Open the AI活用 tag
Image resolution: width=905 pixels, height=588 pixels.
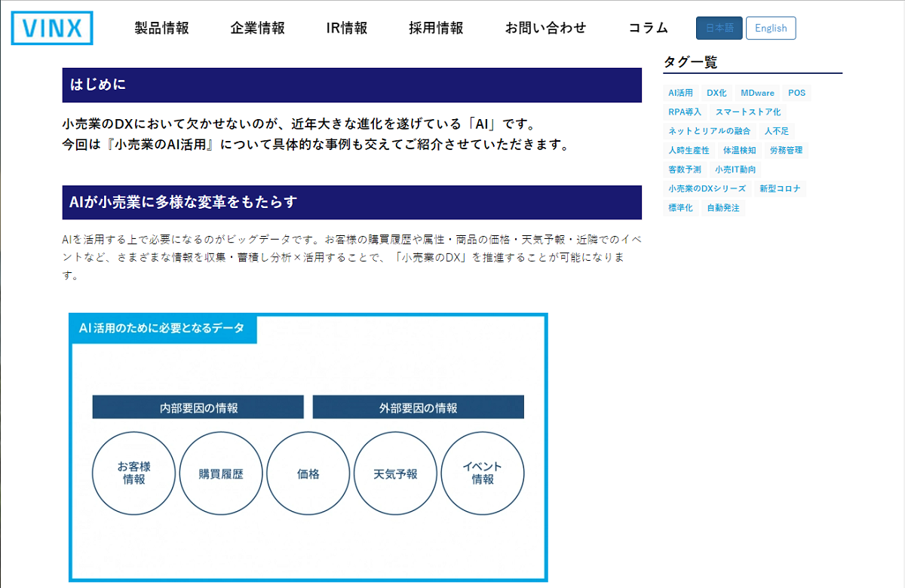point(680,93)
